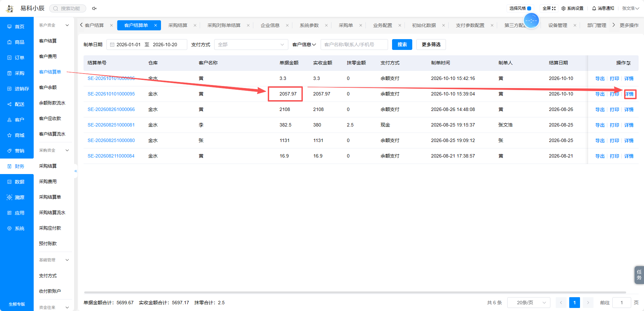644x311 pixels.
Task: Open the 商品 sidebar item
Action: 17,42
